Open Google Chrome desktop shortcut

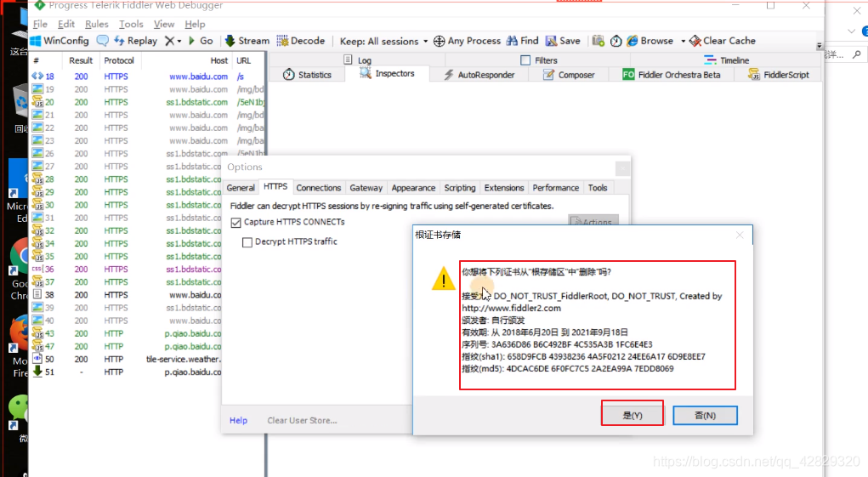(20, 270)
